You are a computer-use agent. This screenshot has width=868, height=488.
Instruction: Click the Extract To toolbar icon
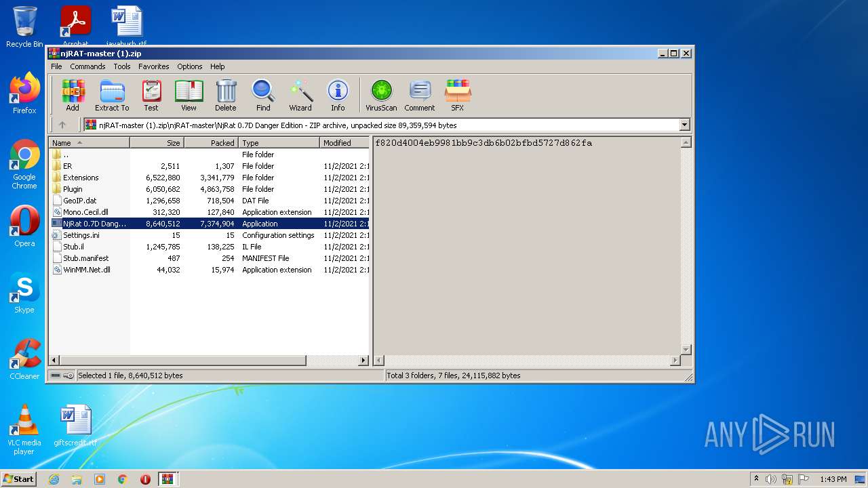[x=112, y=95]
